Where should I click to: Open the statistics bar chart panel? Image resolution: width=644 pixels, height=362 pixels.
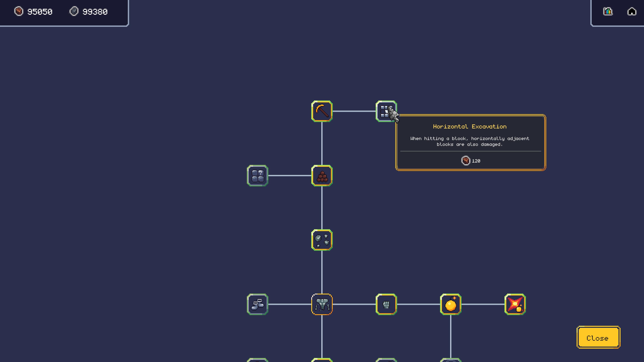pyautogui.click(x=608, y=11)
